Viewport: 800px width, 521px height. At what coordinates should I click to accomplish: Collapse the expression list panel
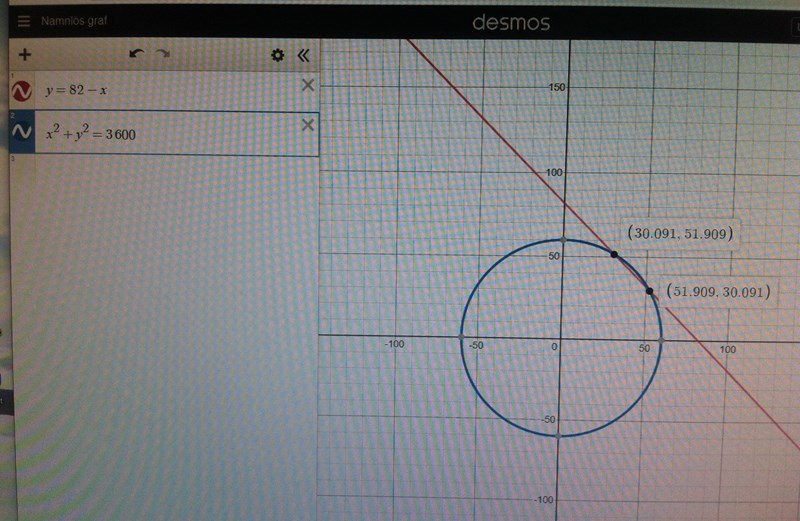(x=303, y=56)
